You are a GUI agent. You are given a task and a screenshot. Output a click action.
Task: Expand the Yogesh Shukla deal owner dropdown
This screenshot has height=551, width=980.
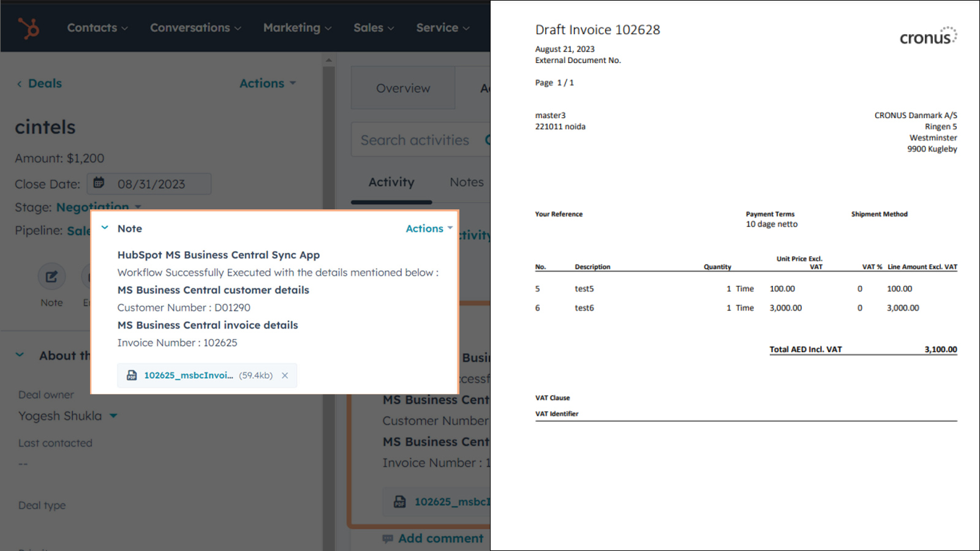(x=113, y=416)
